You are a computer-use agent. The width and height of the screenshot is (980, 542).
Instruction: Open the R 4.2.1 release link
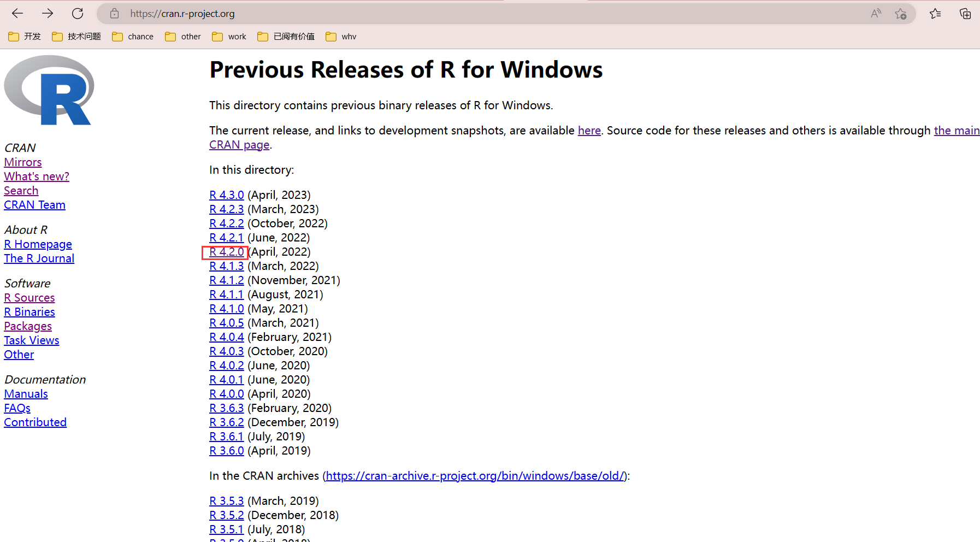click(227, 238)
